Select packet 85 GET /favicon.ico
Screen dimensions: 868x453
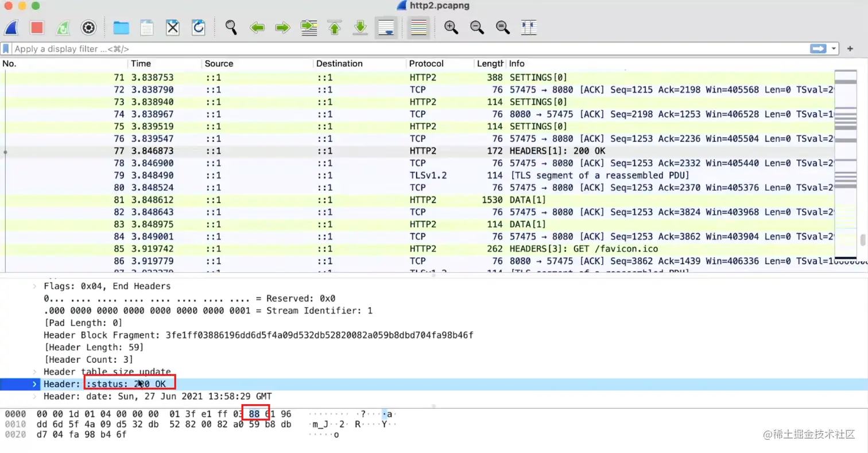pos(416,249)
